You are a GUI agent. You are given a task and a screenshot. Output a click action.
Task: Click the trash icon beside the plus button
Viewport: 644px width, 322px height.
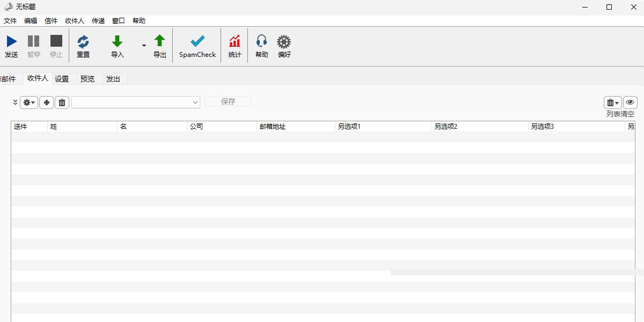click(x=62, y=103)
